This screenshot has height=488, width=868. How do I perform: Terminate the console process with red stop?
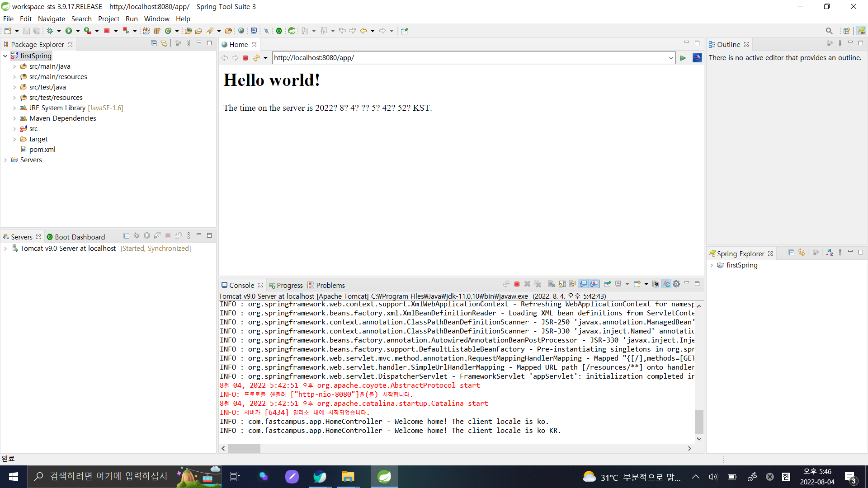[517, 284]
